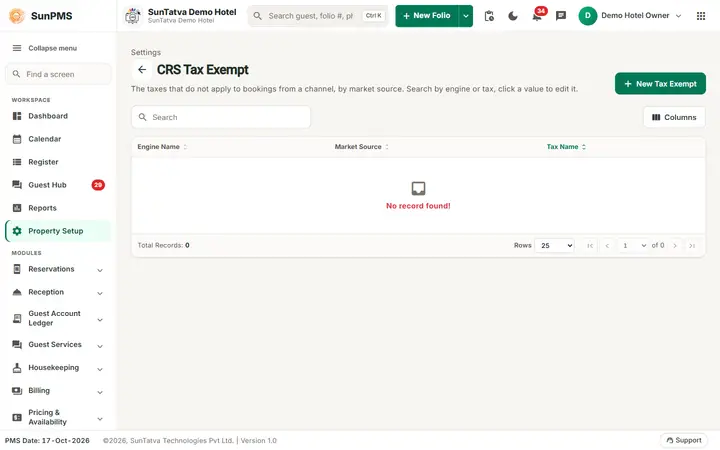Click the Guest Account Ledger icon

(x=17, y=319)
